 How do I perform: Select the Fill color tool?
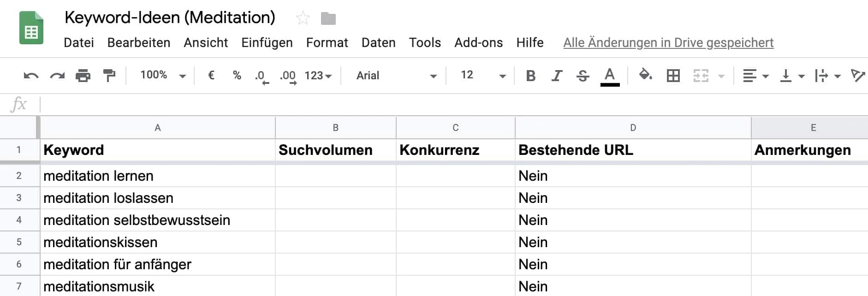click(x=645, y=75)
